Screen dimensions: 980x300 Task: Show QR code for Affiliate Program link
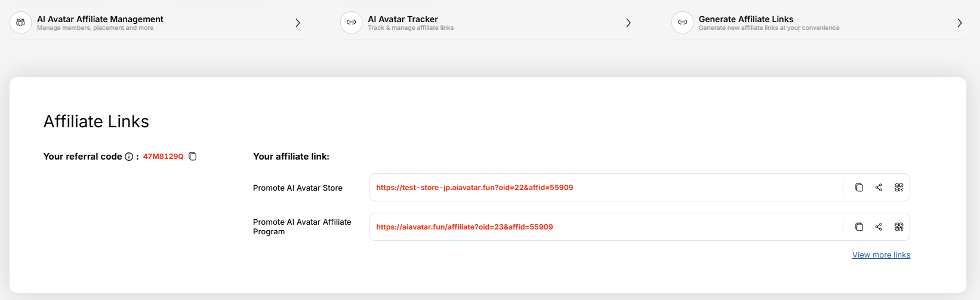pyautogui.click(x=899, y=227)
